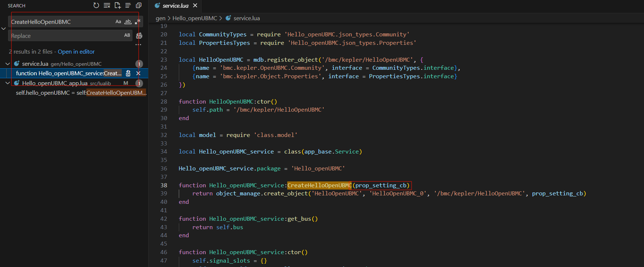Close the service.lua tab
Screen dimensions: 644x267
pyautogui.click(x=195, y=6)
